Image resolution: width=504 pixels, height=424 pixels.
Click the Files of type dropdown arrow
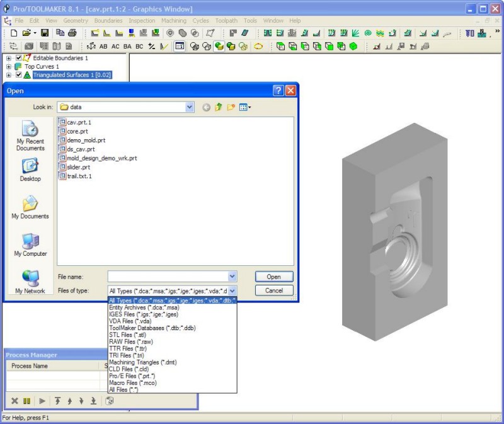pyautogui.click(x=232, y=291)
